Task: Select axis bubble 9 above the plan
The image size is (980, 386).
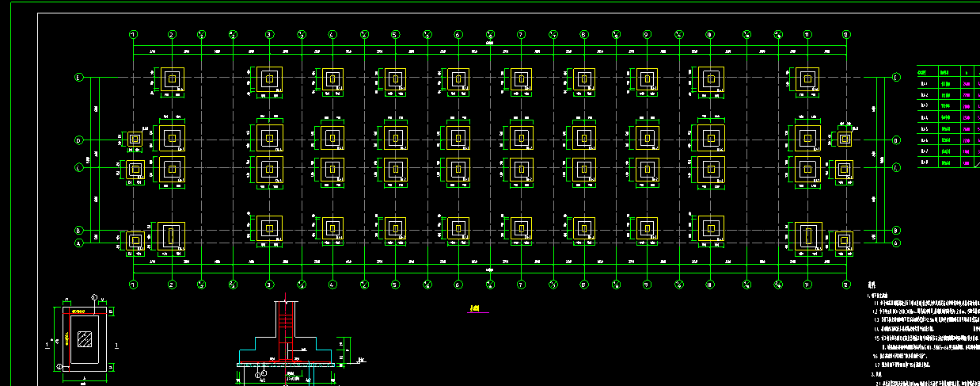Action: tap(647, 35)
